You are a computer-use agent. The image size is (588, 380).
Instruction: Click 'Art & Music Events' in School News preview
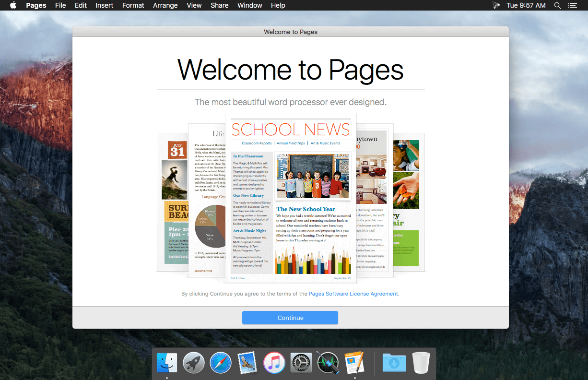pos(325,143)
